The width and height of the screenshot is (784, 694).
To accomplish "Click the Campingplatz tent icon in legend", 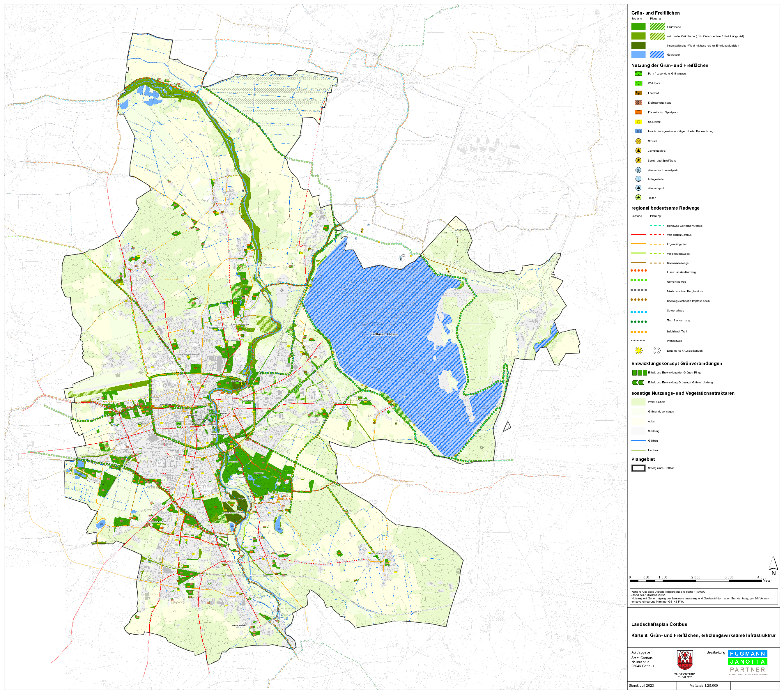I will point(638,151).
